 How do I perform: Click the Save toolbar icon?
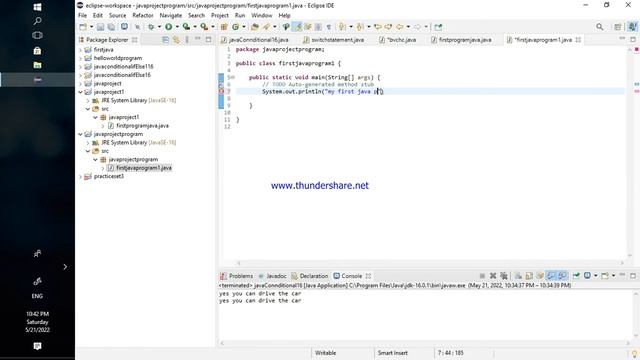[x=100, y=27]
